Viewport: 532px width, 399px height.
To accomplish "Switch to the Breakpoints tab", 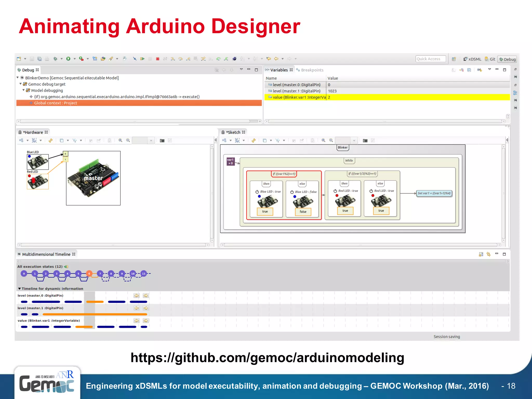I will click(x=310, y=70).
